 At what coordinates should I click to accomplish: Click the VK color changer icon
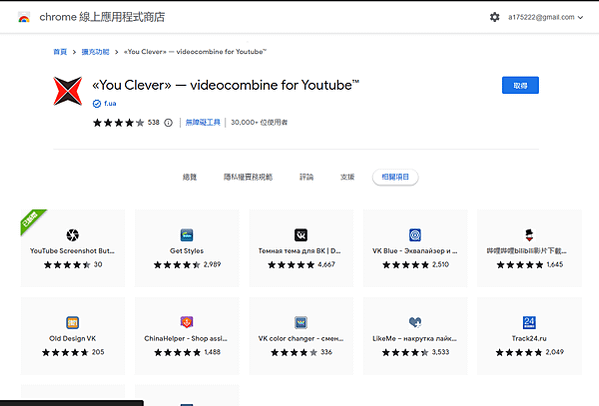tap(301, 322)
